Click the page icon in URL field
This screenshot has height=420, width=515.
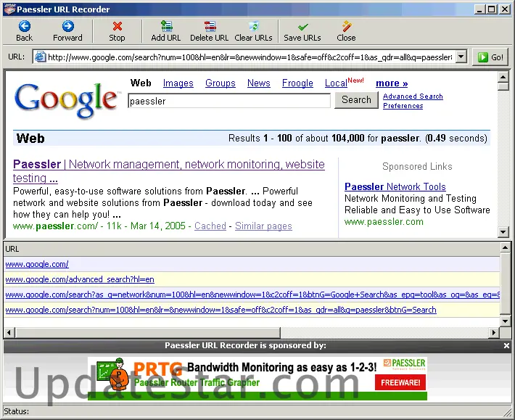pos(40,57)
